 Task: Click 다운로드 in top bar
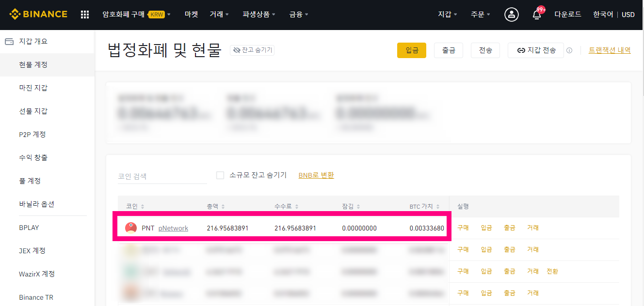tap(568, 15)
